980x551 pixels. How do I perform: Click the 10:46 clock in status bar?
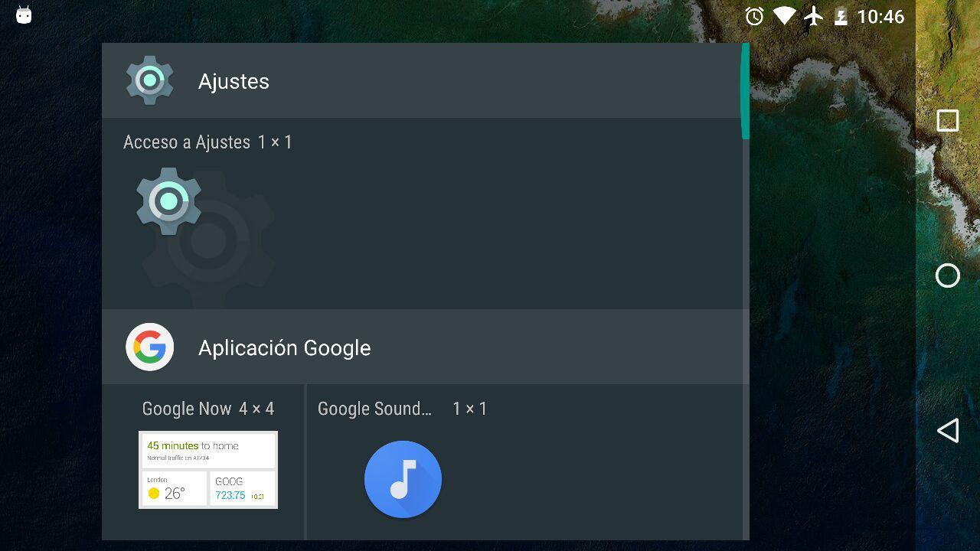[880, 16]
